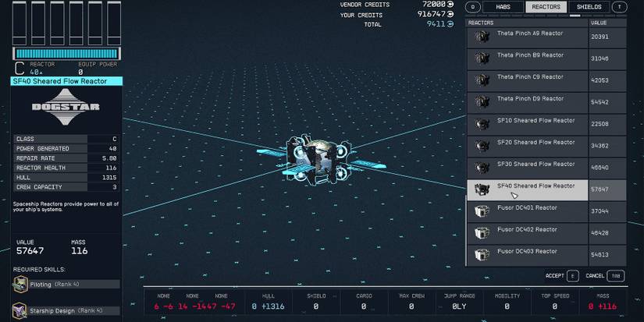Screen dimensions: 644x322
Task: Switch to the HABS tab
Action: tap(503, 7)
